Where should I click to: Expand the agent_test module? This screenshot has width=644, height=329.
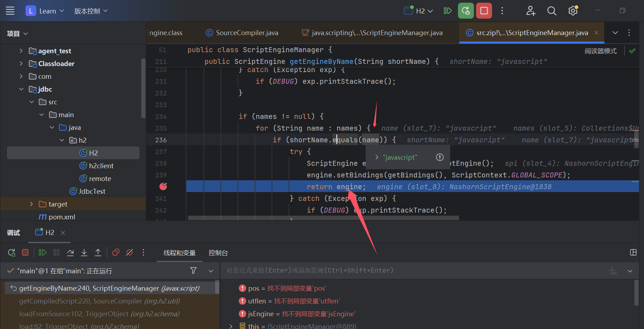point(21,51)
